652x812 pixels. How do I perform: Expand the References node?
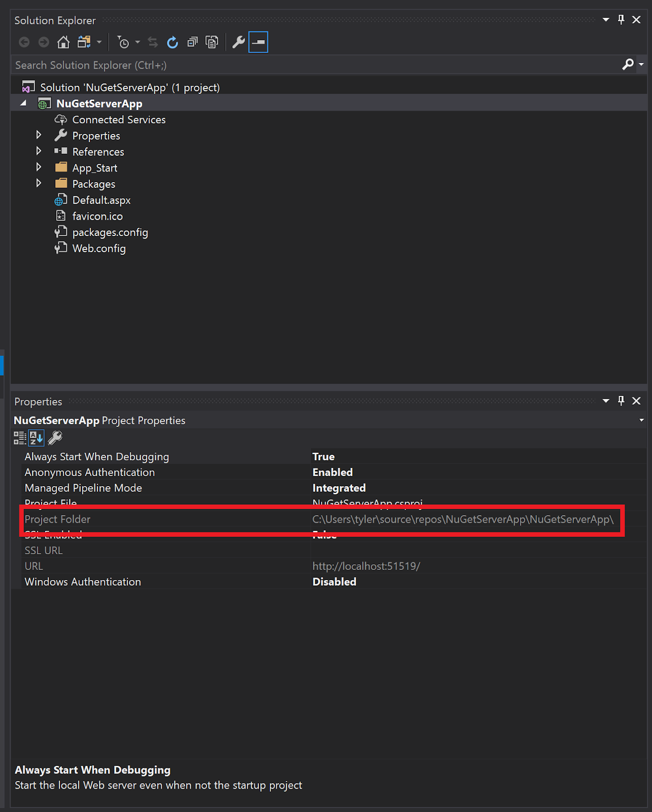coord(39,151)
